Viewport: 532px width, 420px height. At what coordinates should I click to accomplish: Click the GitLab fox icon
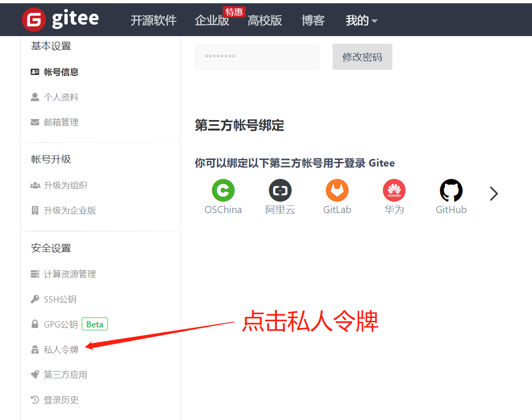tap(337, 189)
